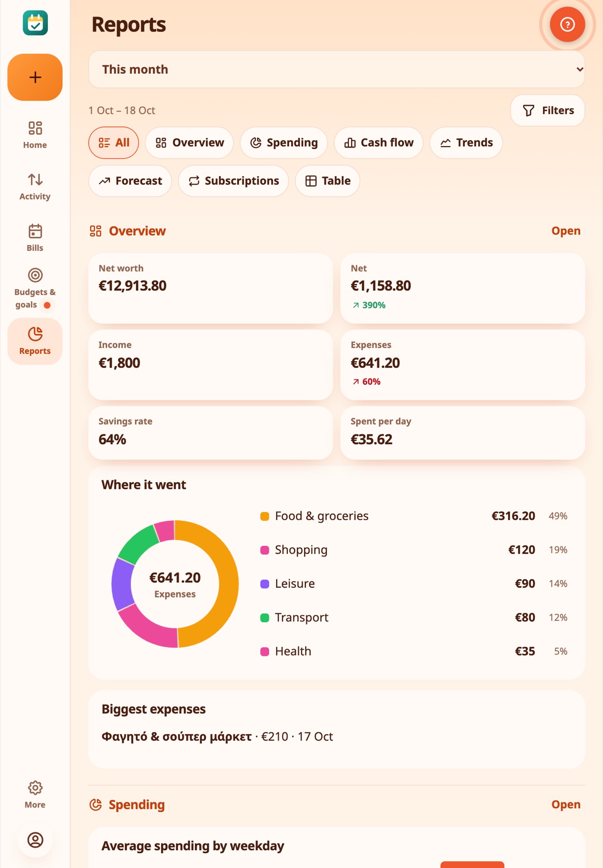This screenshot has width=603, height=868.
Task: Click the green Transport legend swatch
Action: coord(265,618)
